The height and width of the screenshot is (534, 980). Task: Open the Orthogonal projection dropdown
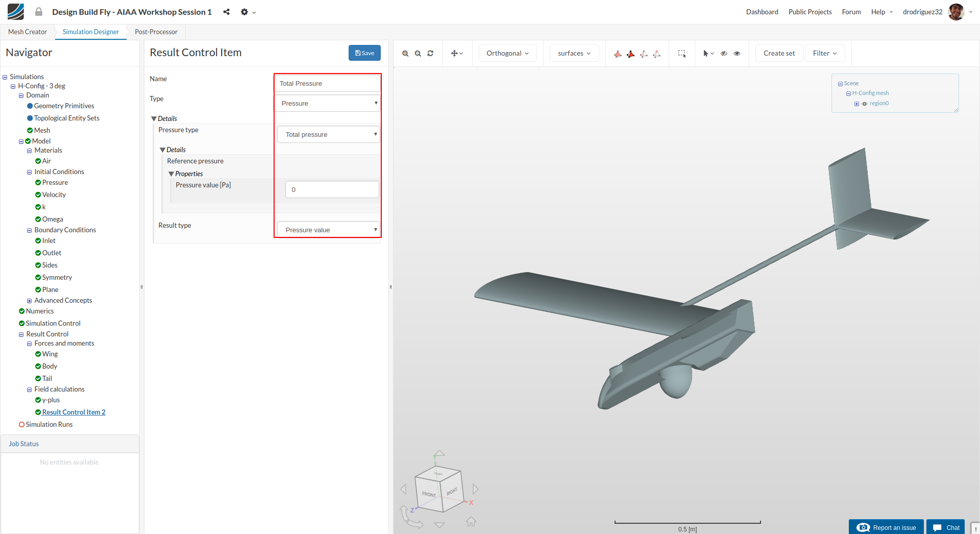click(x=507, y=54)
